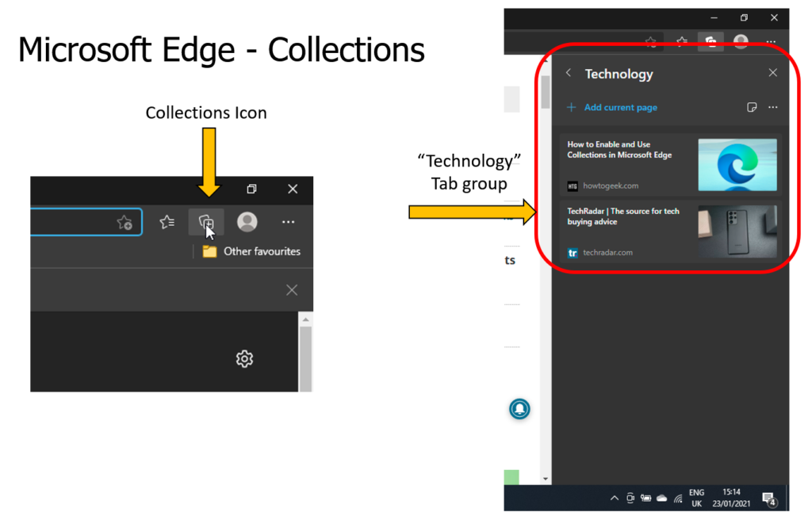This screenshot has width=812, height=520.
Task: Open page settings via the gear icon
Action: click(x=244, y=358)
